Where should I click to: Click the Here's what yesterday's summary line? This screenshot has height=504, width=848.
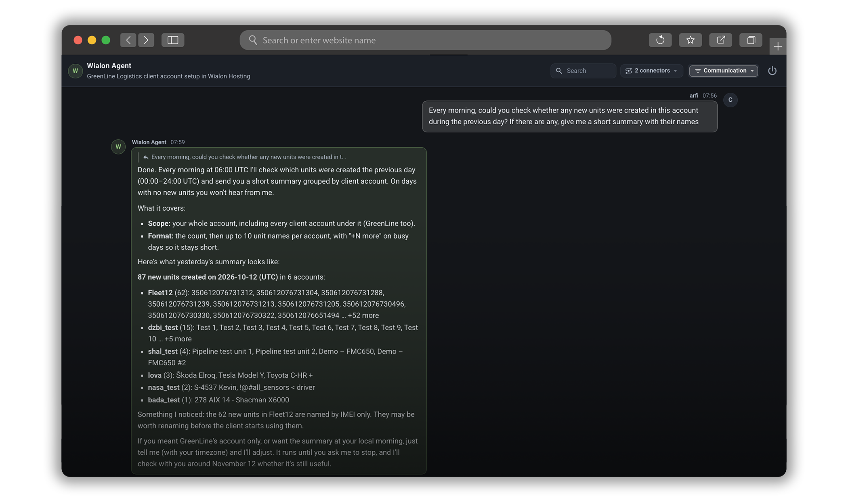point(208,262)
